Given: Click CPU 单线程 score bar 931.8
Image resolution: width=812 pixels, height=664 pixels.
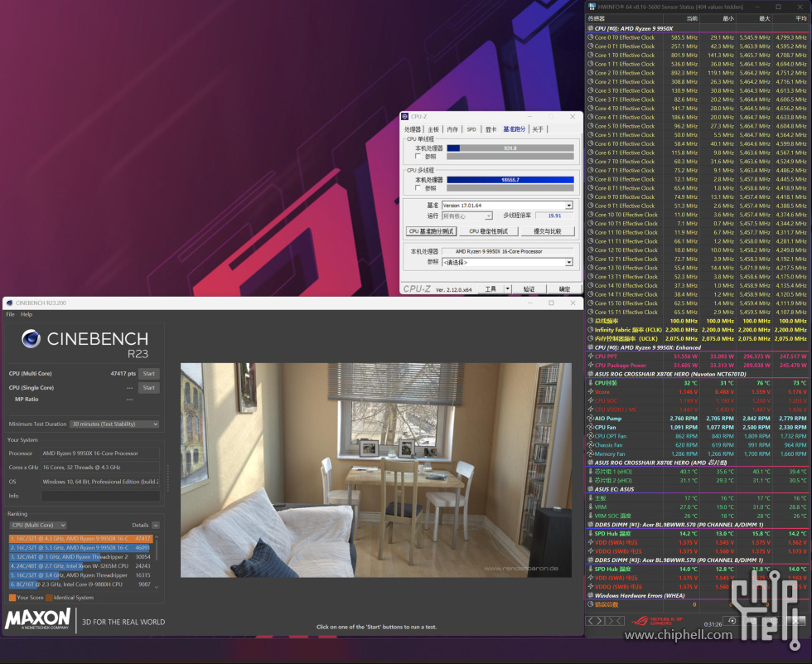Looking at the screenshot, I should click(510, 148).
